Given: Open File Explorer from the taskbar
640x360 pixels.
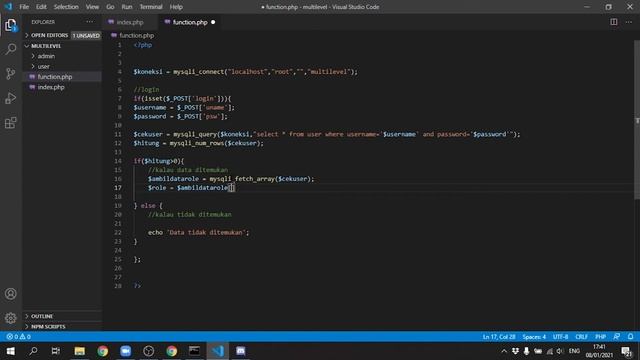Looking at the screenshot, I should [x=80, y=351].
